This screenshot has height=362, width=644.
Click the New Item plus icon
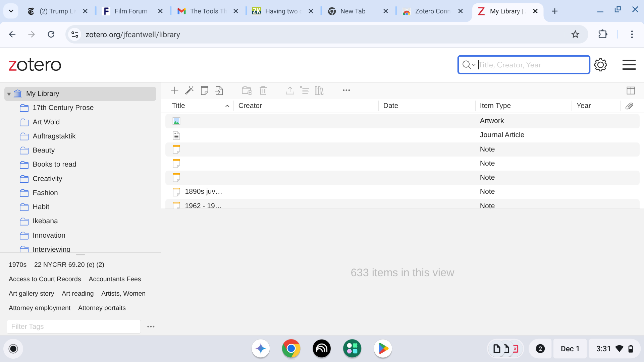click(x=174, y=90)
